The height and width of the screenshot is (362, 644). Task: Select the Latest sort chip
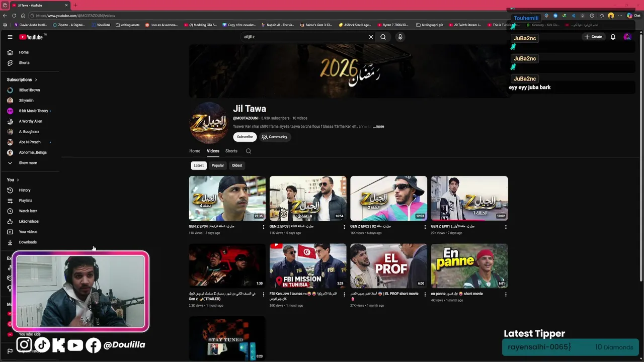pos(199,165)
